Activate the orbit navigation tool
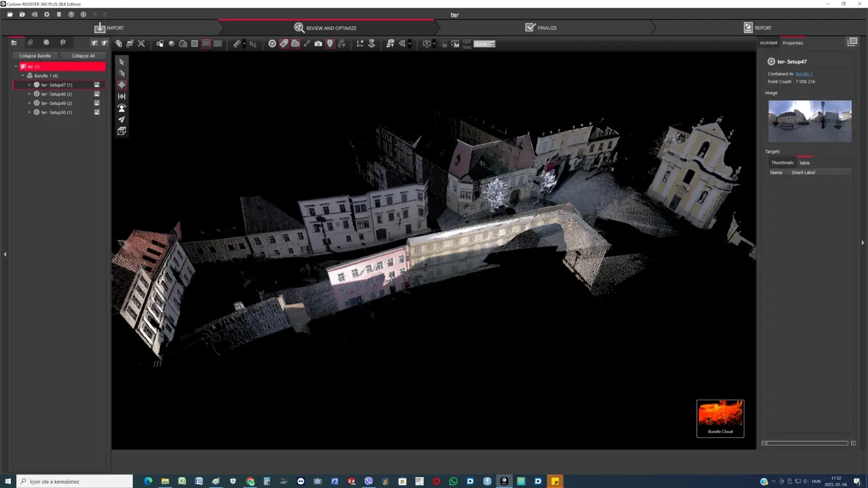This screenshot has height=488, width=868. (122, 85)
